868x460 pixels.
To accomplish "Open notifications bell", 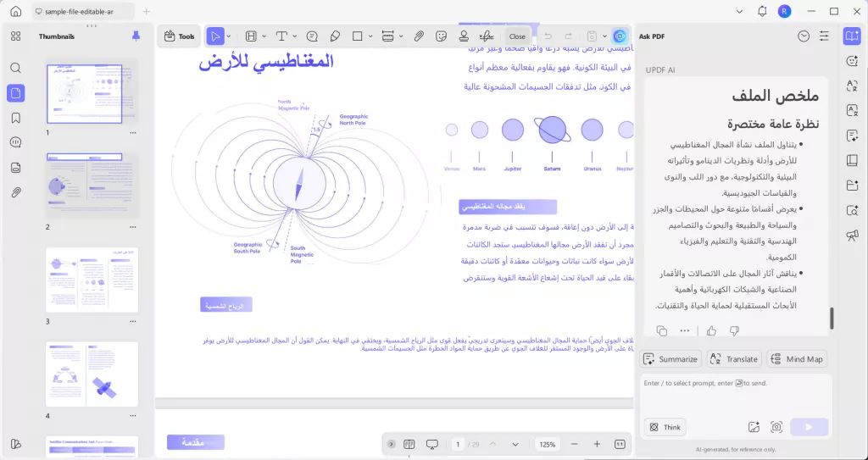I will point(762,11).
